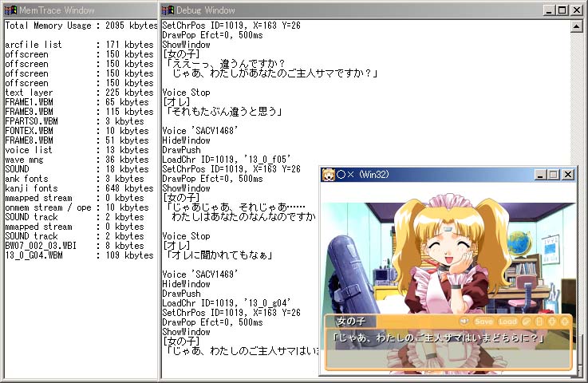This screenshot has width=588, height=383.
Task: Click the Load button in the dialogue box
Action: (507, 322)
